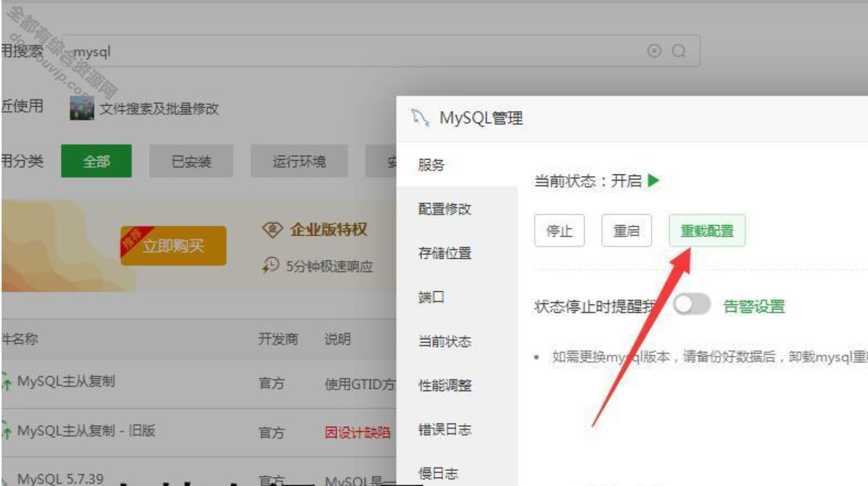Click the 5-minute response clock icon
The width and height of the screenshot is (868, 486).
270,265
